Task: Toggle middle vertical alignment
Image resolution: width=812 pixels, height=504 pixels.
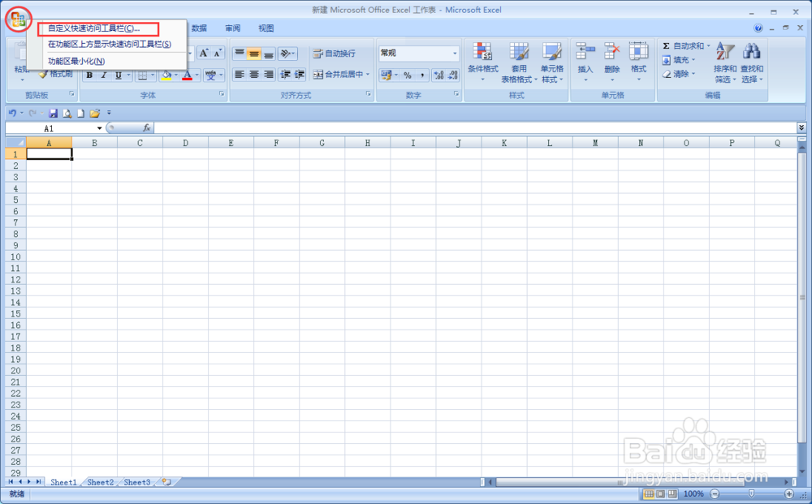Action: coord(253,53)
